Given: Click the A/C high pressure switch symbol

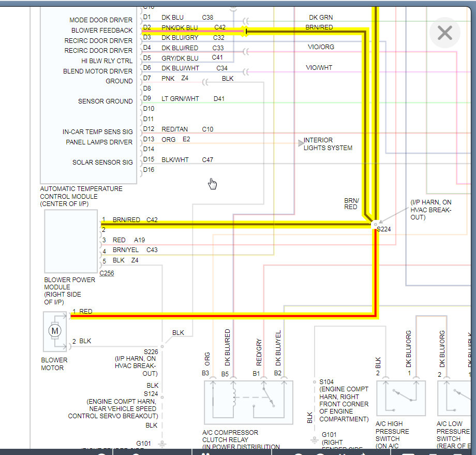Looking at the screenshot, I should coord(401,399).
